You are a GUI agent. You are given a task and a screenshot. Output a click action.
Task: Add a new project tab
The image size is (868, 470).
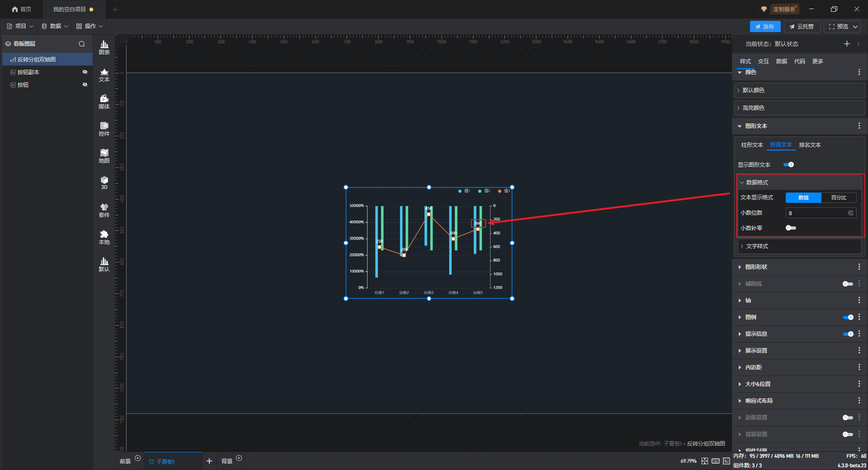click(x=115, y=9)
